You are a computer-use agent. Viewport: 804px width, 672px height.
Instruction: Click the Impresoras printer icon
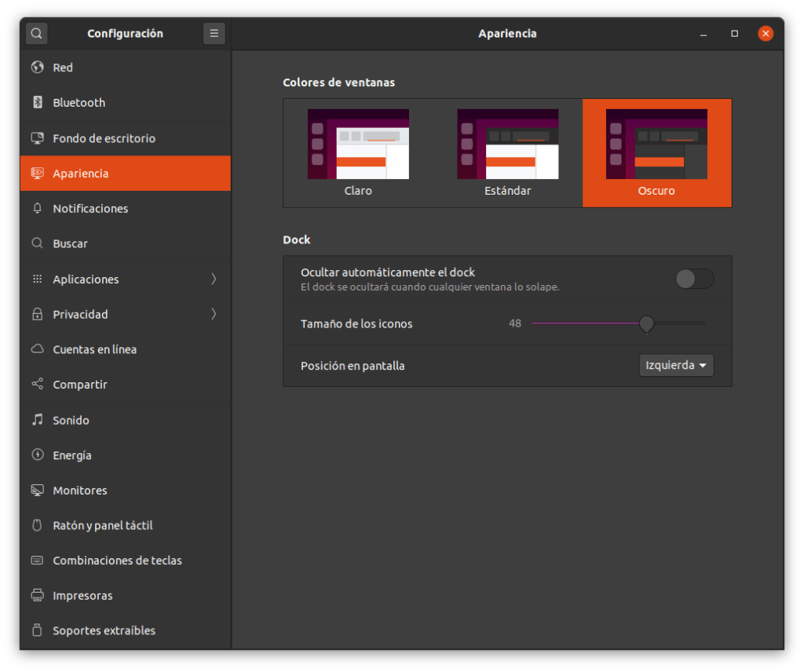point(37,596)
